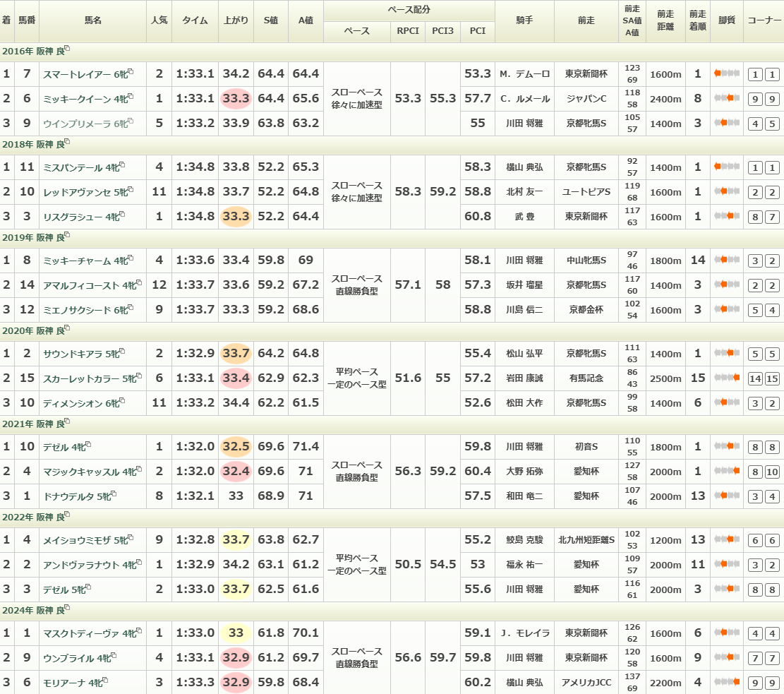Click highlighted 32.5 上がり value for デゼル
Viewport: 784px width, 694px height.
coord(236,446)
